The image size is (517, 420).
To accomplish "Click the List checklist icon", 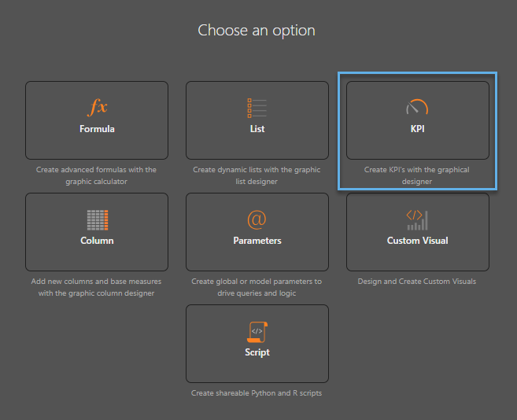I will click(257, 108).
